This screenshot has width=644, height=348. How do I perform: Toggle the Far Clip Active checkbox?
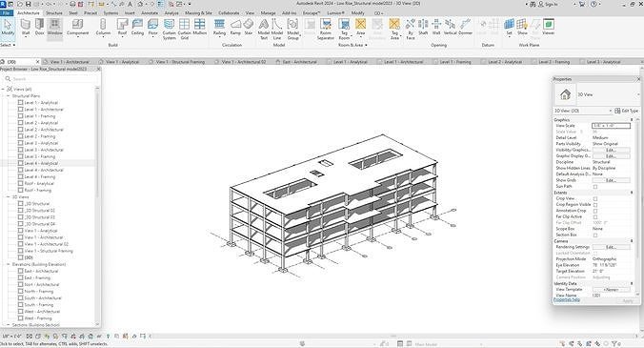tap(595, 217)
